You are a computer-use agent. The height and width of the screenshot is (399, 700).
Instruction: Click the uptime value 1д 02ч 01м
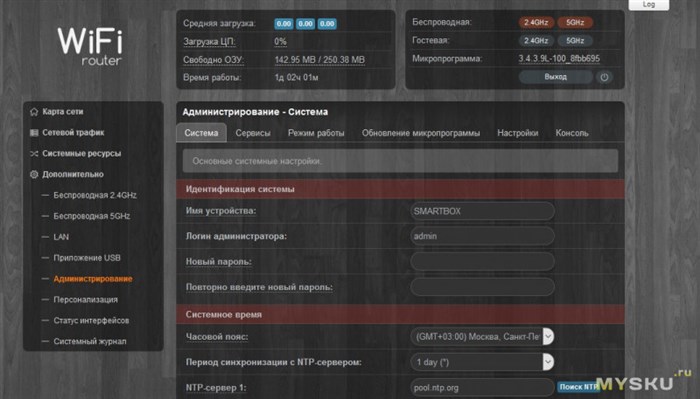pyautogui.click(x=296, y=78)
